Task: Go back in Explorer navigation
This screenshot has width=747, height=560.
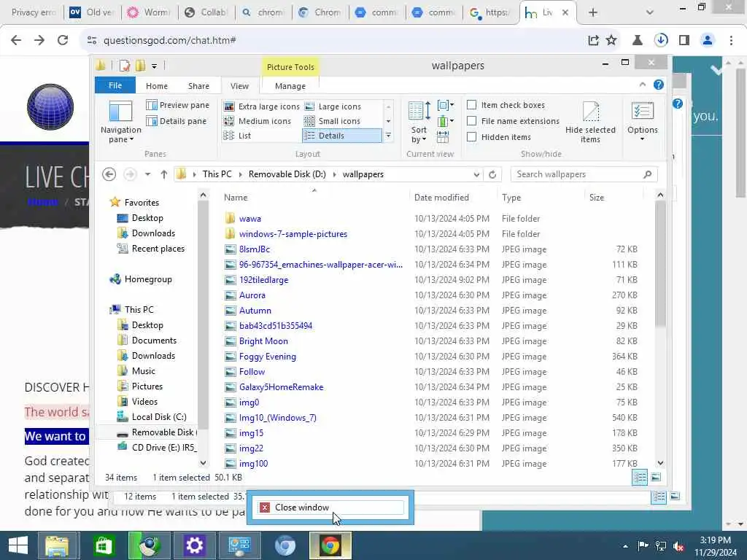Action: (x=109, y=174)
